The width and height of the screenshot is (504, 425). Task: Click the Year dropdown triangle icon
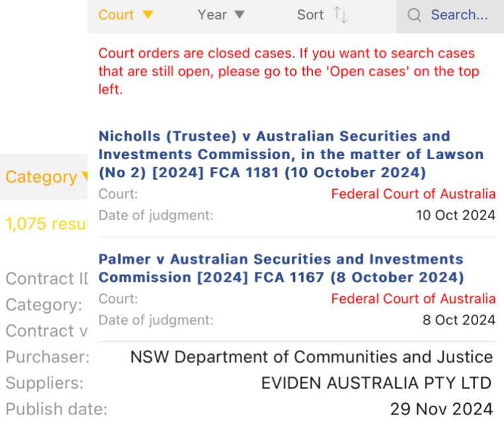pyautogui.click(x=239, y=15)
